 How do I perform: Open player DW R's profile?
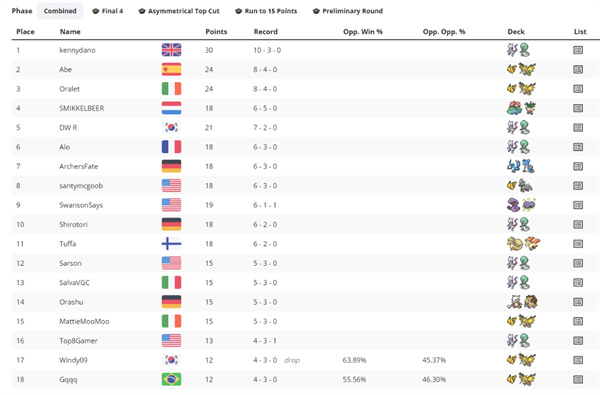(68, 127)
